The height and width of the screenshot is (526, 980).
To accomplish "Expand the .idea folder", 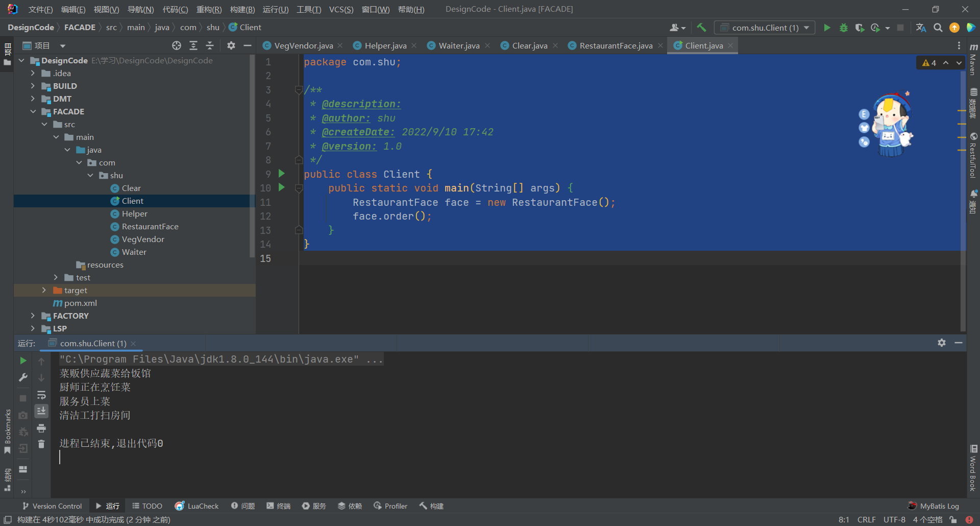I will (33, 73).
